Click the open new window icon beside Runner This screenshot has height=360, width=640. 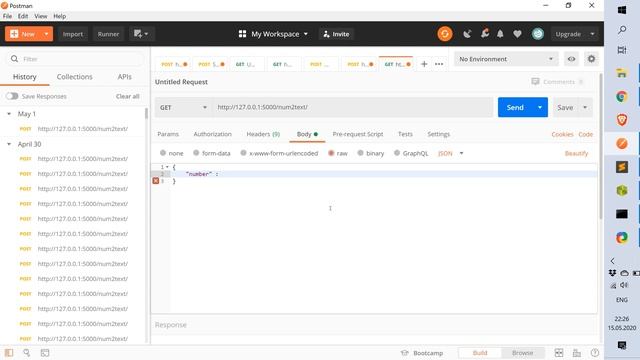coord(141,34)
